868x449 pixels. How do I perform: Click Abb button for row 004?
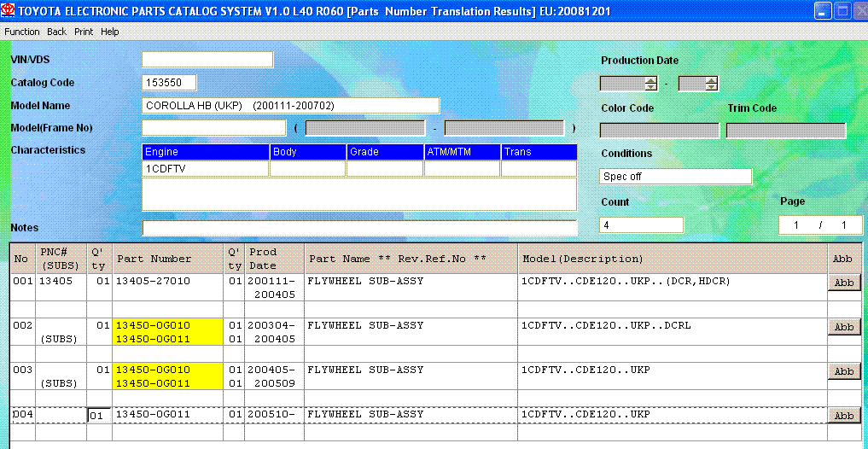click(x=844, y=416)
